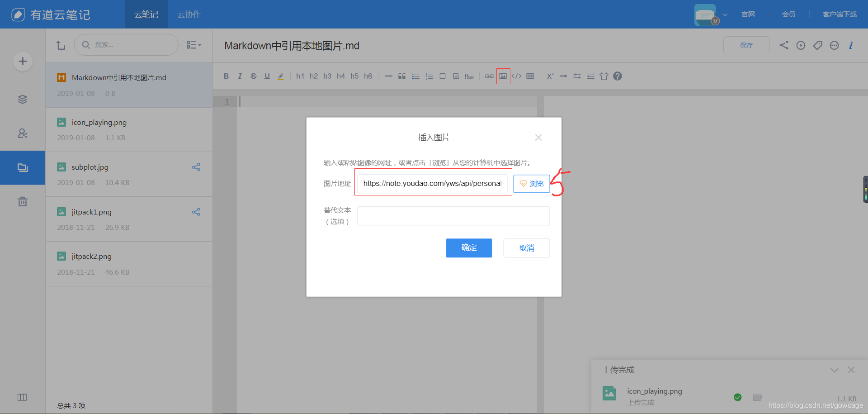The image size is (868, 414).
Task: Insert superscript formula
Action: pos(550,76)
